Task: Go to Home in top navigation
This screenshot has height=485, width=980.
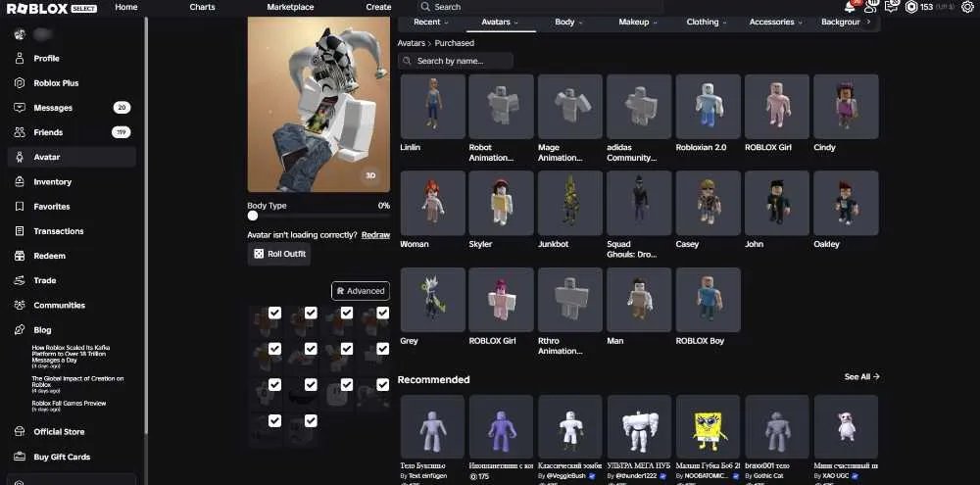Action: pos(126,7)
